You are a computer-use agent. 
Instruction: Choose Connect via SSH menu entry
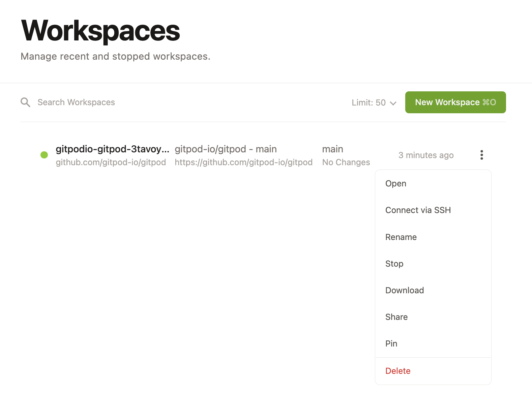pos(433,210)
